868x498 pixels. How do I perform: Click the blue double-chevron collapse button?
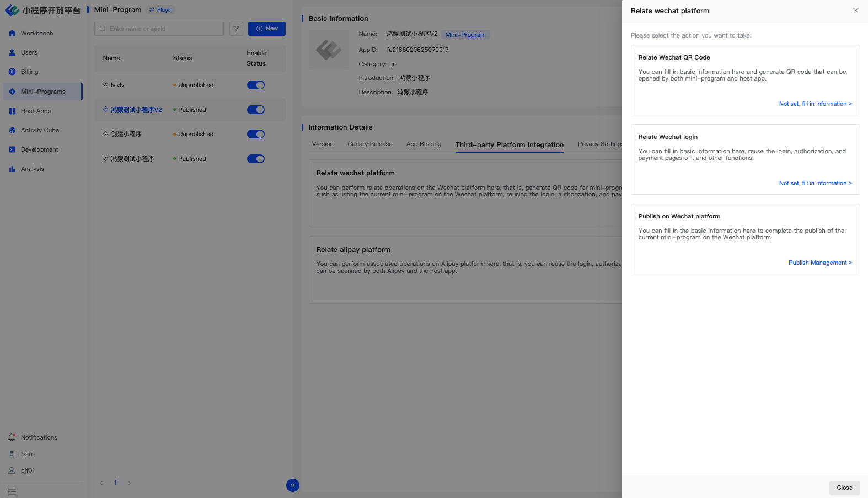coord(293,485)
